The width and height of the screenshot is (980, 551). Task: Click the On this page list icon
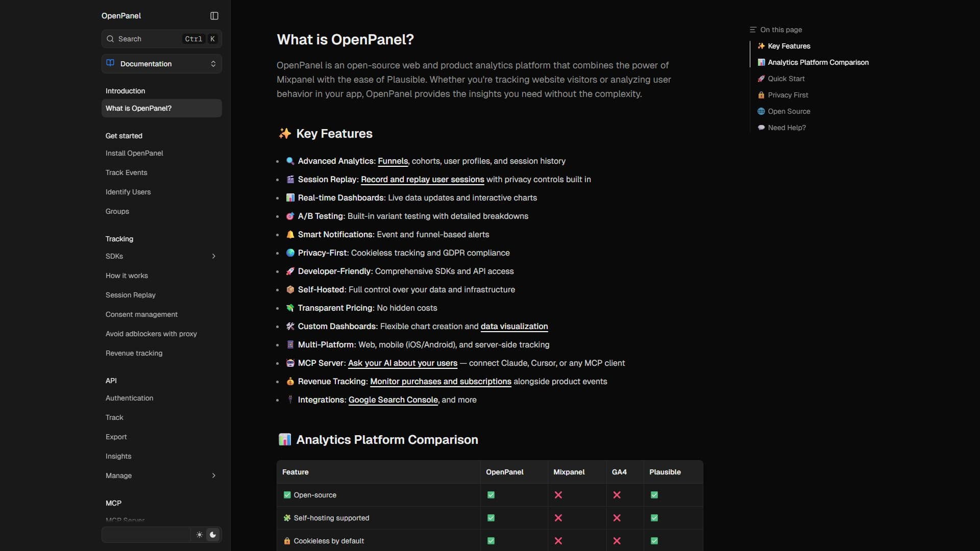[753, 30]
